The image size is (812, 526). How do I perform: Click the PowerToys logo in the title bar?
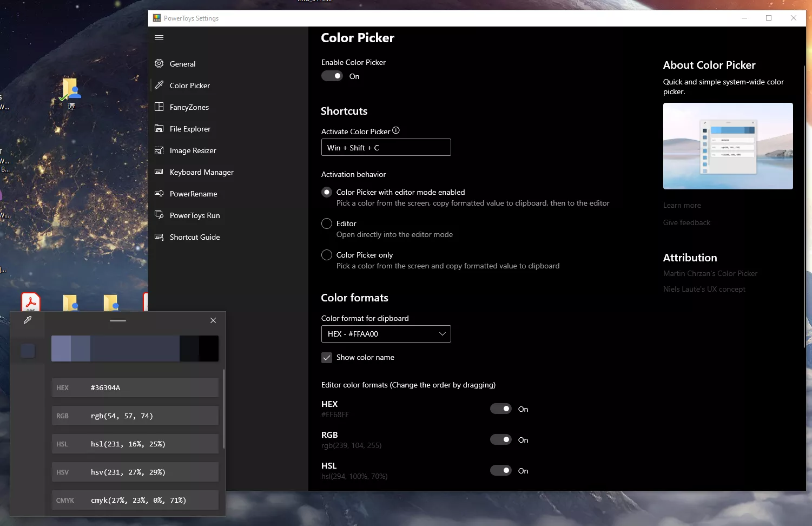[x=157, y=18]
